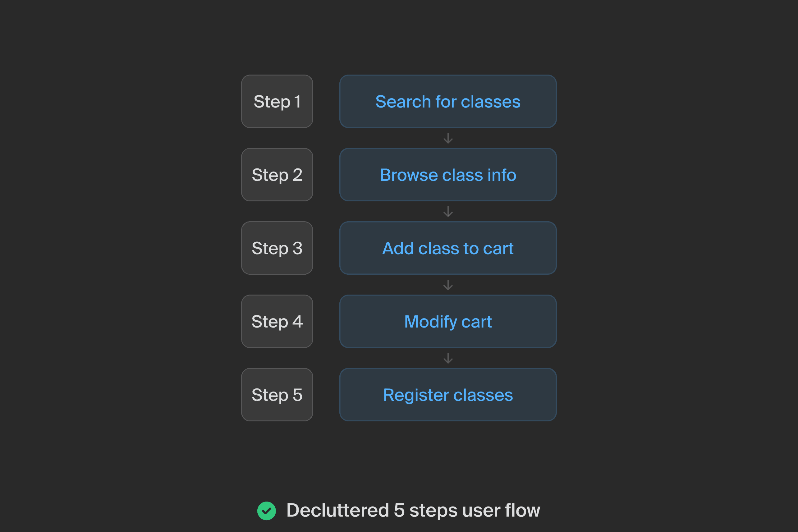Click the arrow below Search for classes
This screenshot has height=532, width=798.
pyautogui.click(x=448, y=138)
